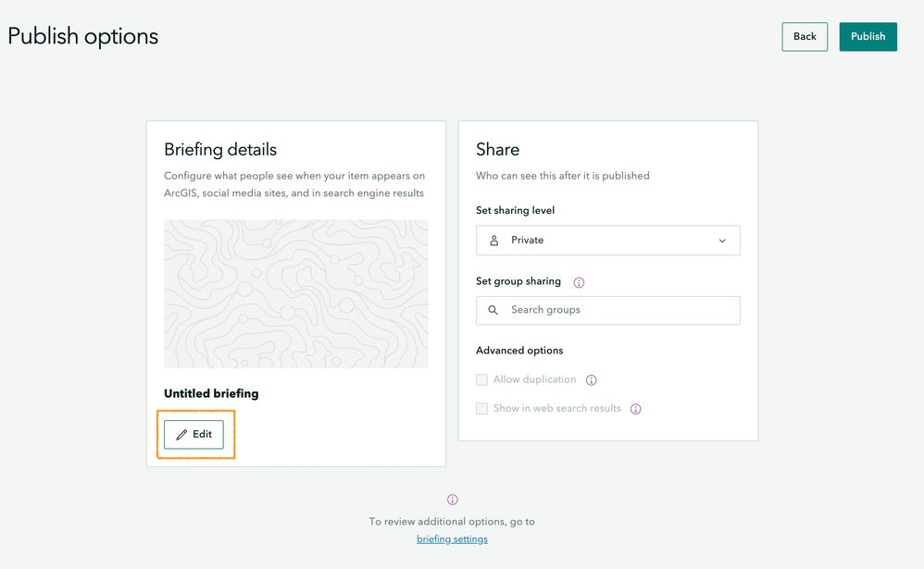Open the Private sharing level dropdown

coord(608,241)
